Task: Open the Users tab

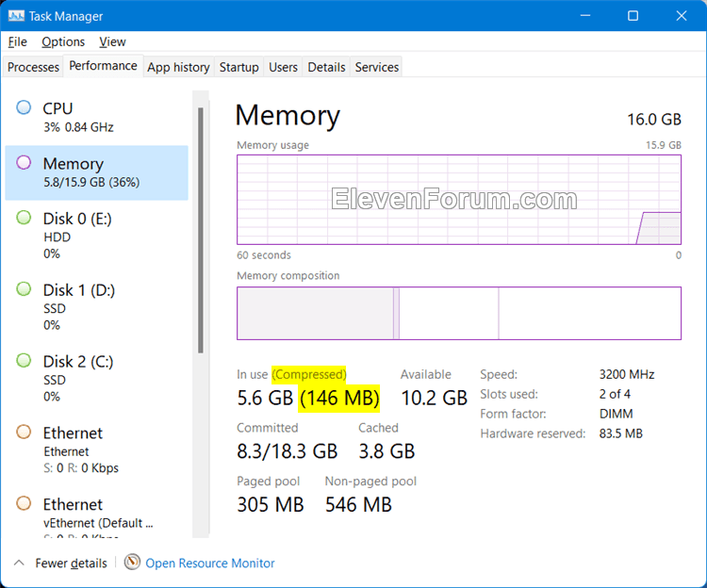Action: [x=283, y=67]
